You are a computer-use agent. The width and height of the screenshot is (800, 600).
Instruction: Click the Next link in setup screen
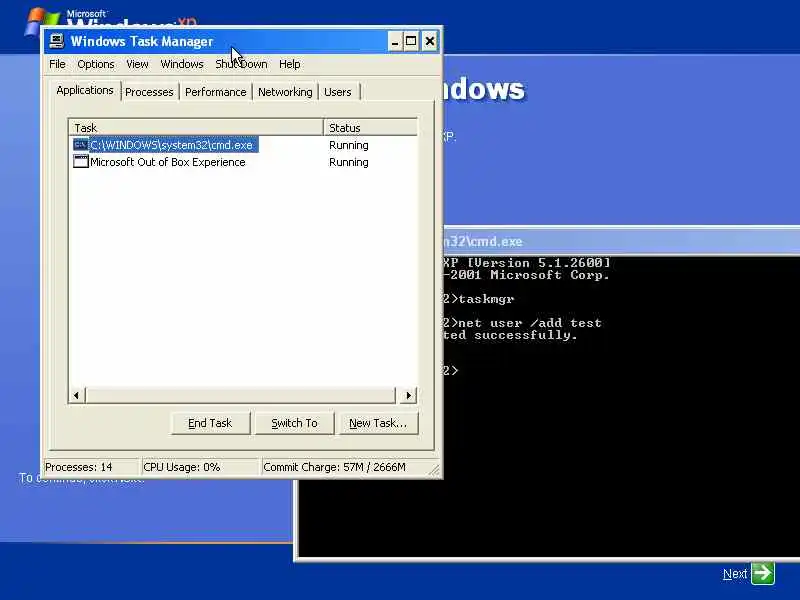tap(735, 574)
